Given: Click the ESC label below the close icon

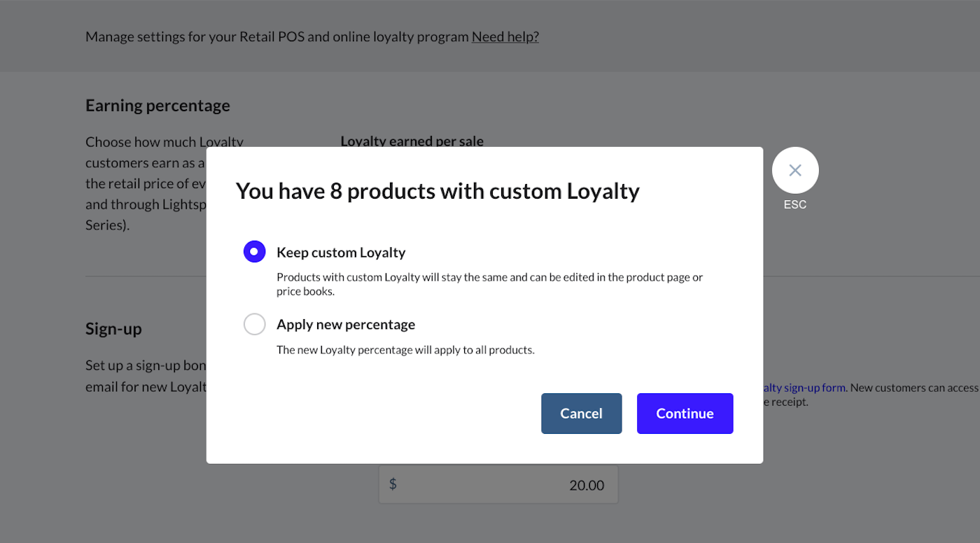Looking at the screenshot, I should [795, 205].
